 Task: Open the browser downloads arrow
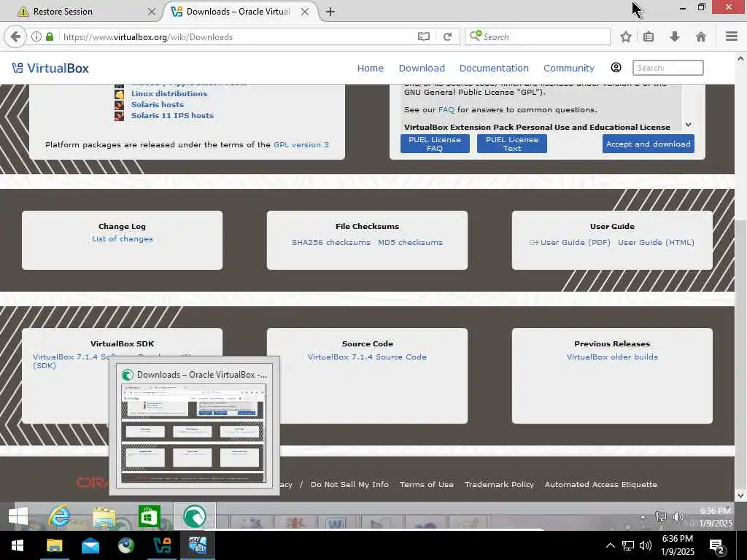tap(675, 36)
